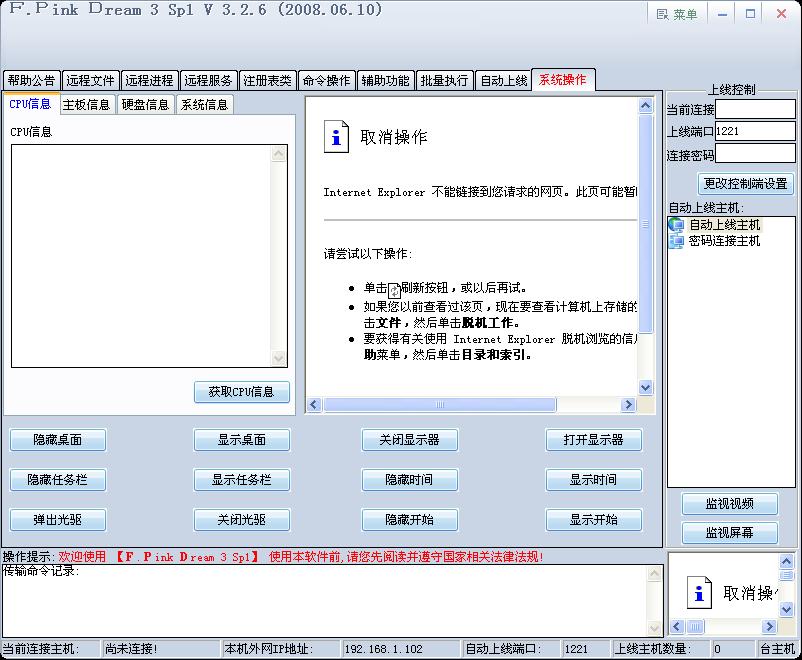Click the 显示任务栏 button

click(242, 480)
